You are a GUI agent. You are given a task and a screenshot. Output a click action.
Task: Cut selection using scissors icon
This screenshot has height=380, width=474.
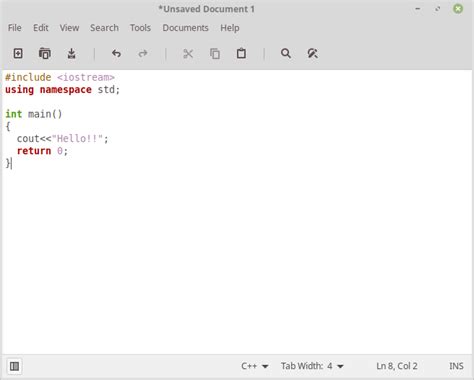tap(188, 53)
